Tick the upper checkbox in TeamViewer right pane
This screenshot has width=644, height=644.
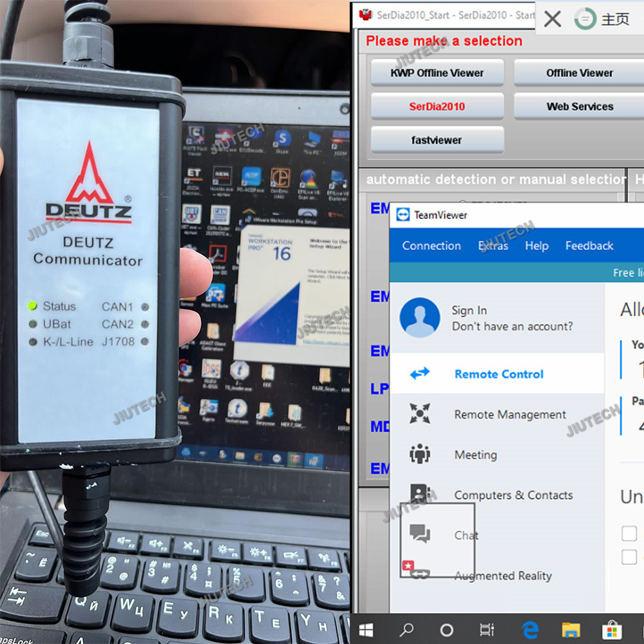tap(629, 533)
